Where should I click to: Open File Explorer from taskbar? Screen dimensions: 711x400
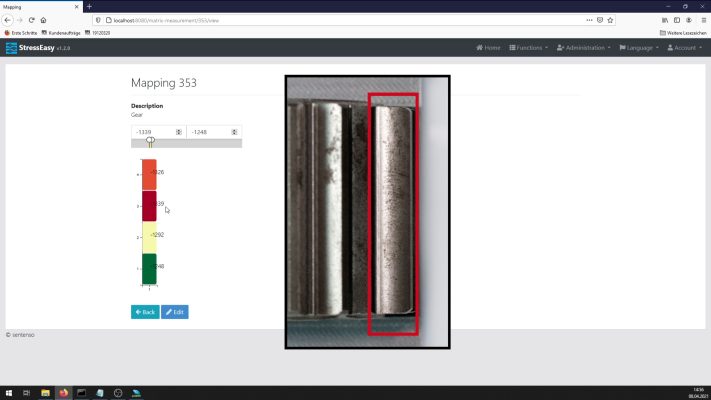(x=45, y=393)
